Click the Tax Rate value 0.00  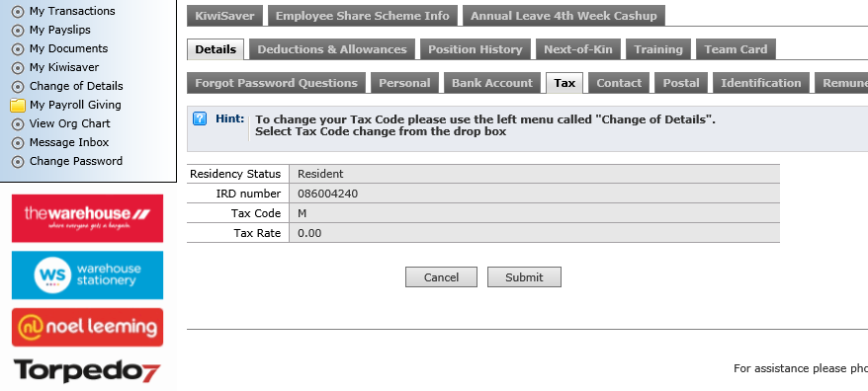coord(309,233)
